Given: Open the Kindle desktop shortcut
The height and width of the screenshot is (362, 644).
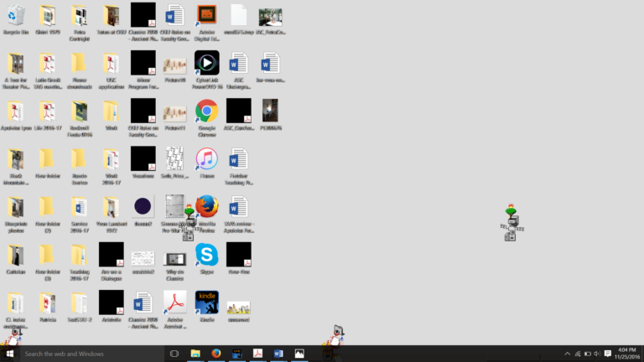Looking at the screenshot, I should coord(206,303).
